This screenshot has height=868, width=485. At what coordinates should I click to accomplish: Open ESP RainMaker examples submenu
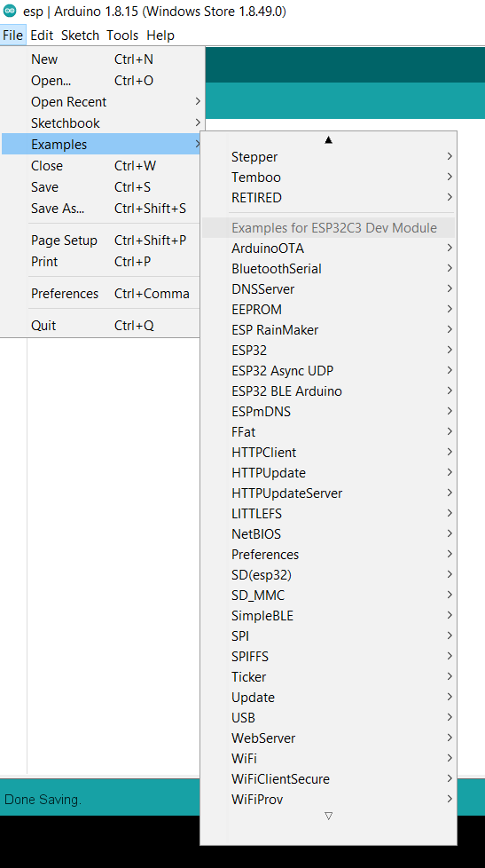coord(328,330)
